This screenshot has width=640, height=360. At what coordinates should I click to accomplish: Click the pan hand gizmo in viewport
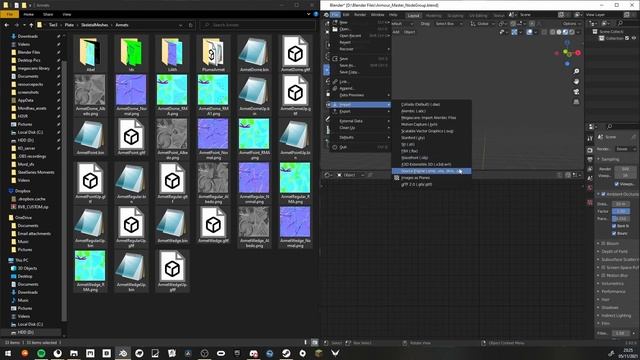pos(576,82)
